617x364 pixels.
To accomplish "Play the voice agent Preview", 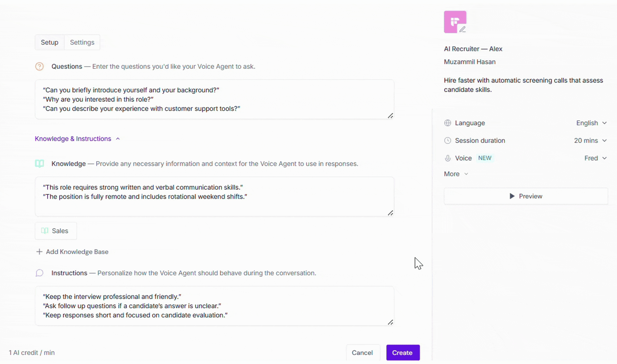I will pos(526,196).
